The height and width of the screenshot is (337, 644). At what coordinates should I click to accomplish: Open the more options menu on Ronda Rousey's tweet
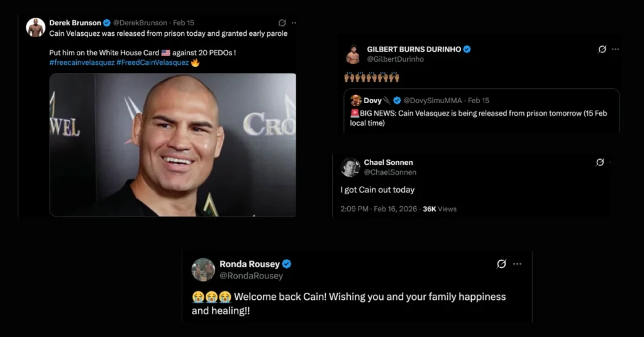click(x=517, y=264)
